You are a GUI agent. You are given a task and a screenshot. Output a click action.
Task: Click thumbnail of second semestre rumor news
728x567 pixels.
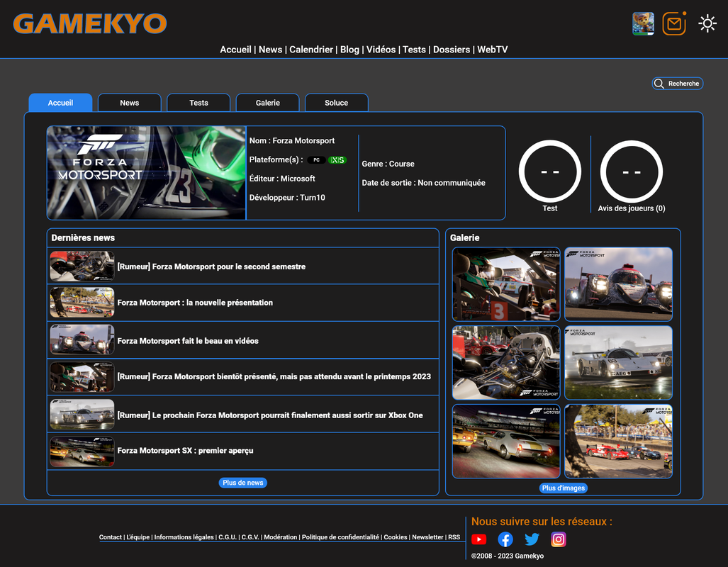point(82,266)
